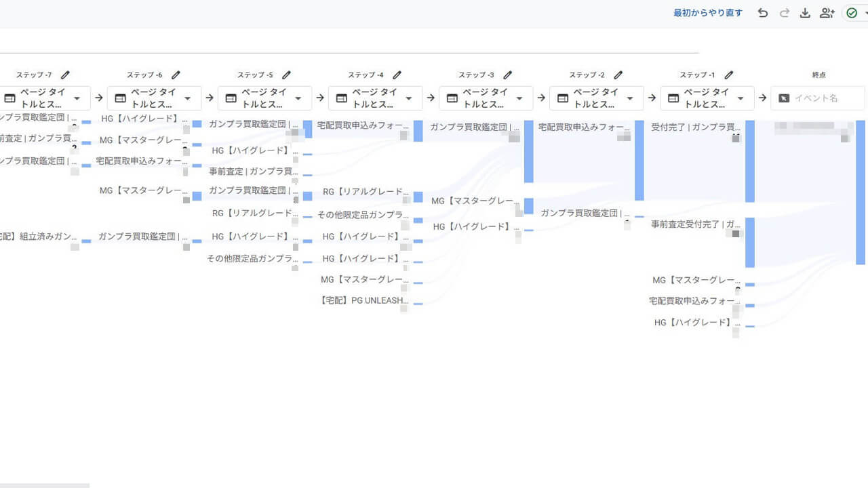Image resolution: width=868 pixels, height=488 pixels.
Task: Click pencil icon beside ステップ -2
Action: 618,75
